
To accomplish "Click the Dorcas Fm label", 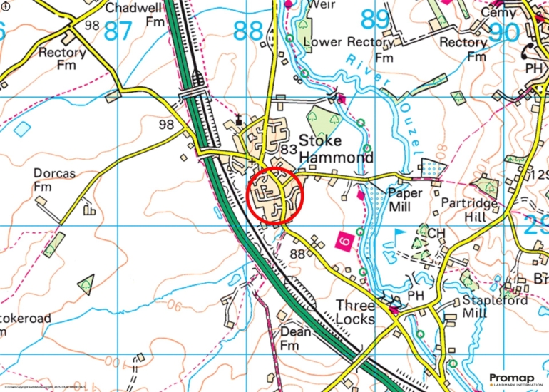I will pyautogui.click(x=54, y=180).
